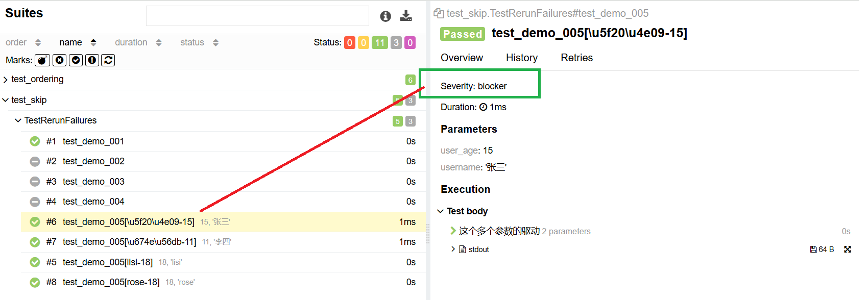Image resolution: width=868 pixels, height=300 pixels.
Task: Switch to the History tab
Action: (522, 58)
